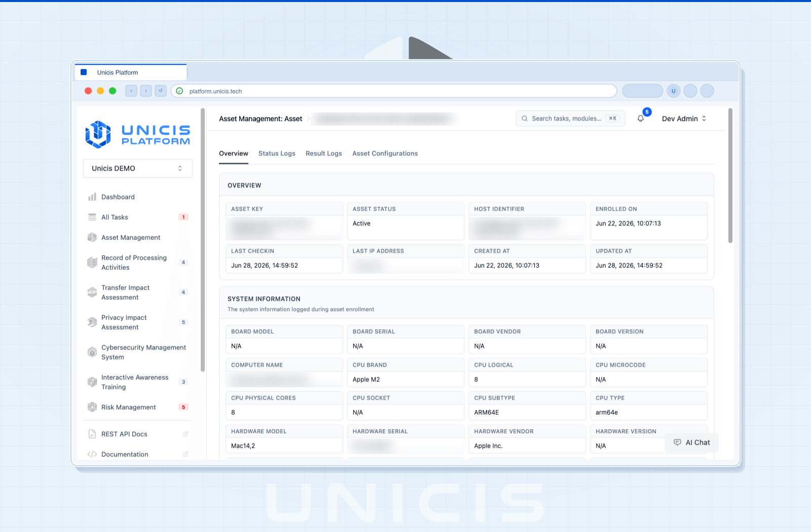Screen dimensions: 811x532
Task: Click the ARM64E CPU subtype value
Action: 486,412
